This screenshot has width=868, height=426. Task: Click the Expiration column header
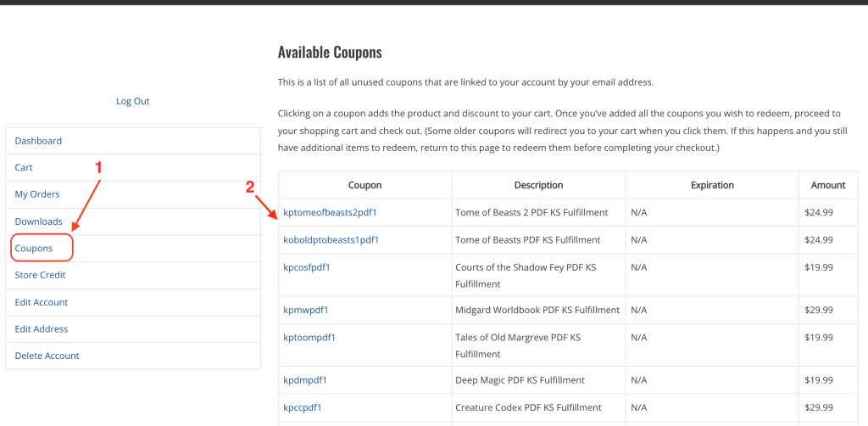click(x=712, y=185)
